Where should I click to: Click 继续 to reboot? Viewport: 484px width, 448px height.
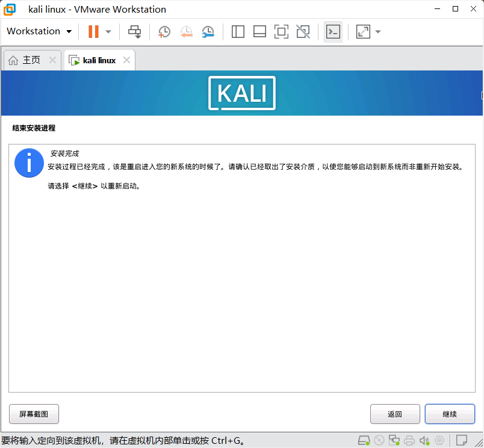click(x=450, y=414)
